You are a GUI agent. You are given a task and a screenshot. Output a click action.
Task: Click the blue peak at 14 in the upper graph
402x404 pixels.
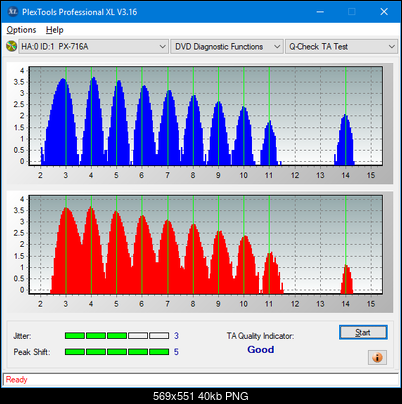345,140
